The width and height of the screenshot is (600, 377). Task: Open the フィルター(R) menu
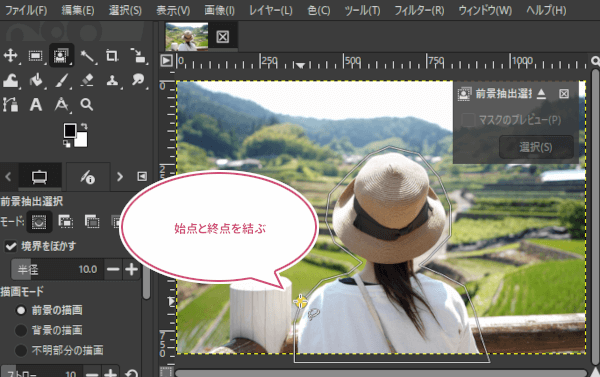coord(419,10)
